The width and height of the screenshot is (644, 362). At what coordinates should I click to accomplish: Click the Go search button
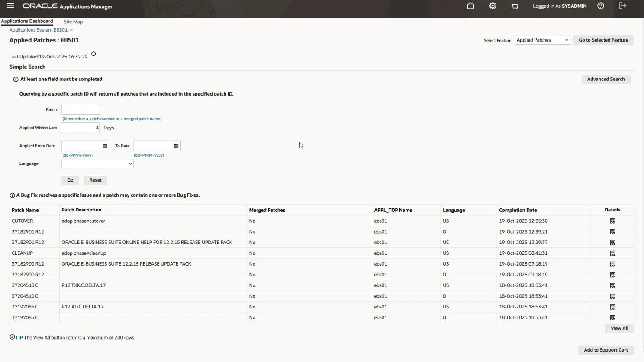[x=70, y=180]
